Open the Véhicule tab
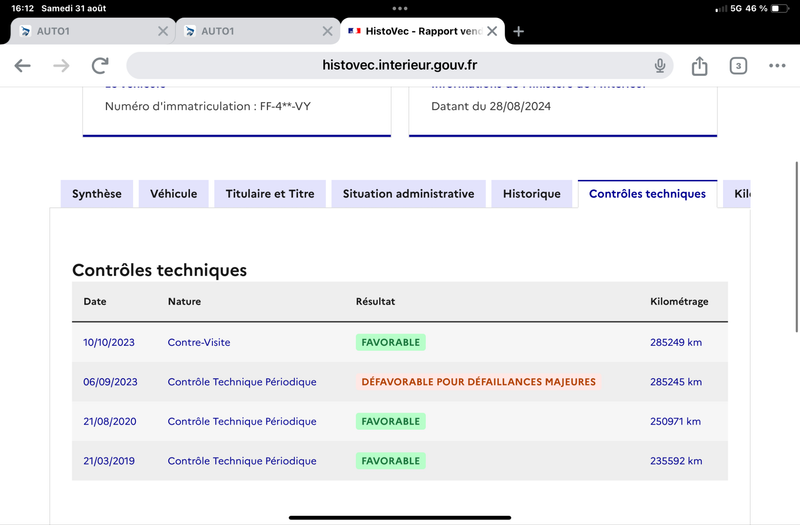 point(173,194)
